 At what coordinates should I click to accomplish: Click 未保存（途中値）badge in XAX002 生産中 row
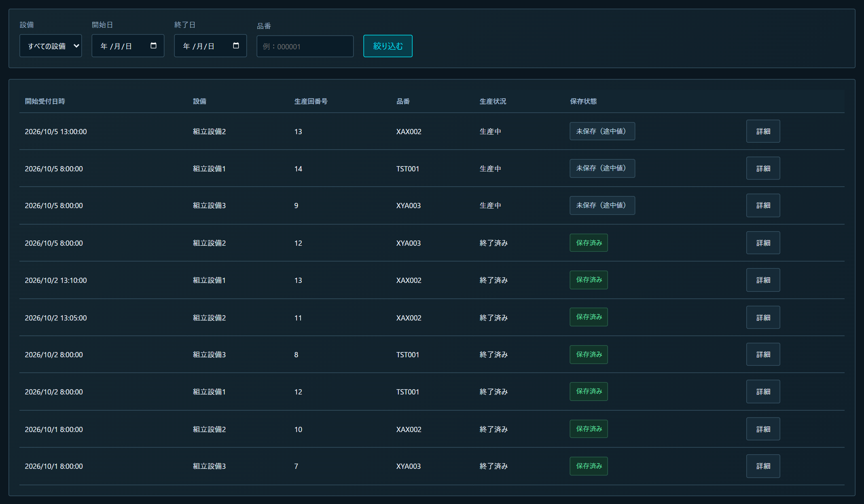(x=602, y=131)
